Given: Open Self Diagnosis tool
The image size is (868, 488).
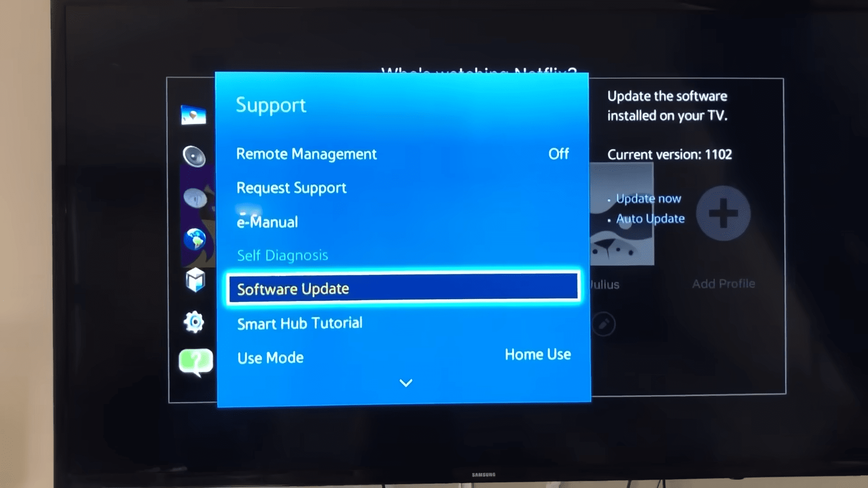Looking at the screenshot, I should click(x=283, y=255).
